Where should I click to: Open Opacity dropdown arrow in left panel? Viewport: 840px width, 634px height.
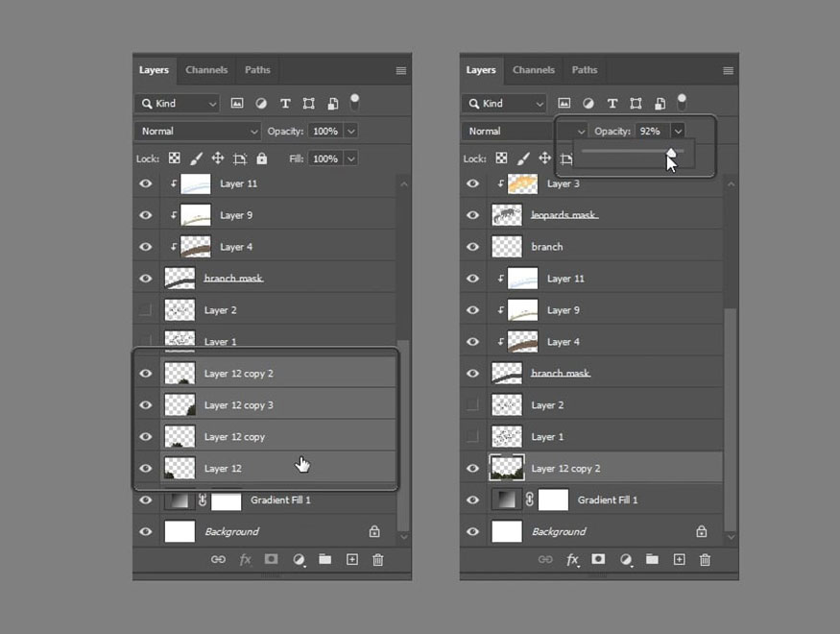tap(351, 132)
